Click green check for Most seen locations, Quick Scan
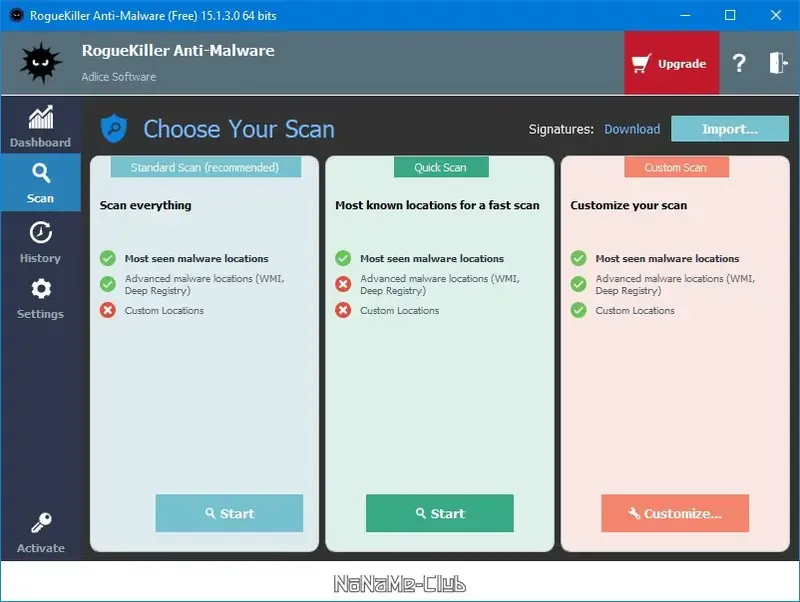Screen dimensions: 800x602 tap(343, 258)
